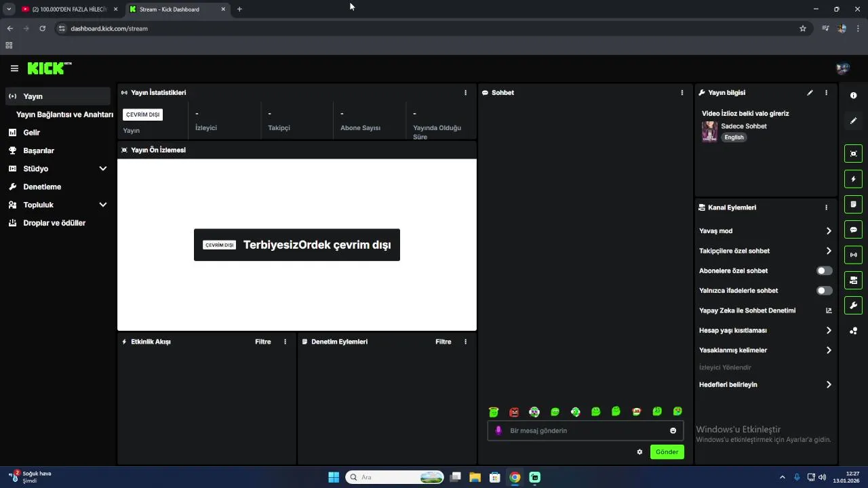This screenshot has height=488, width=868.
Task: Reload the dashboard page
Action: (42, 28)
